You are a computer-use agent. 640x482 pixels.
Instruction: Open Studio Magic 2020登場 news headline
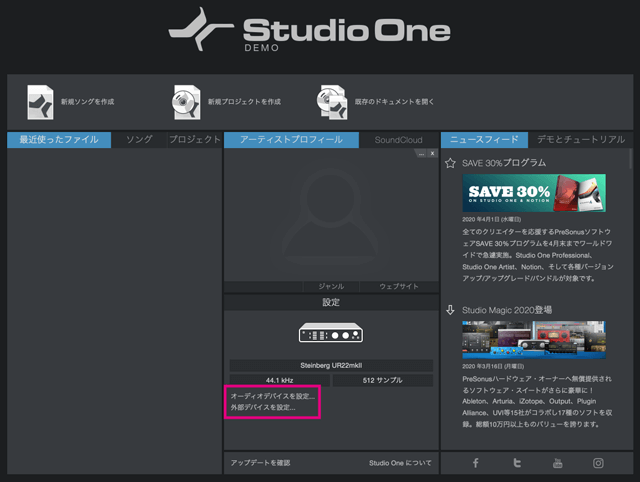[x=507, y=310]
